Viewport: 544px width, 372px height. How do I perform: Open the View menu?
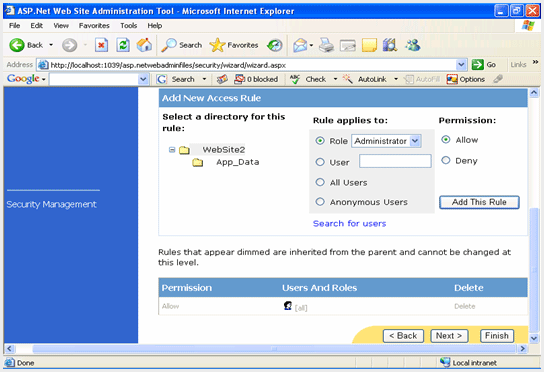(x=61, y=26)
